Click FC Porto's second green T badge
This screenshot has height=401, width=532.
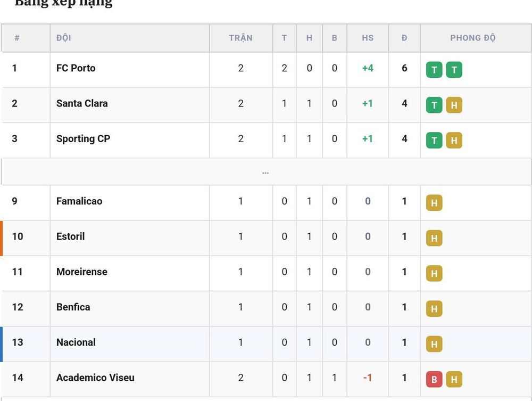coord(454,70)
